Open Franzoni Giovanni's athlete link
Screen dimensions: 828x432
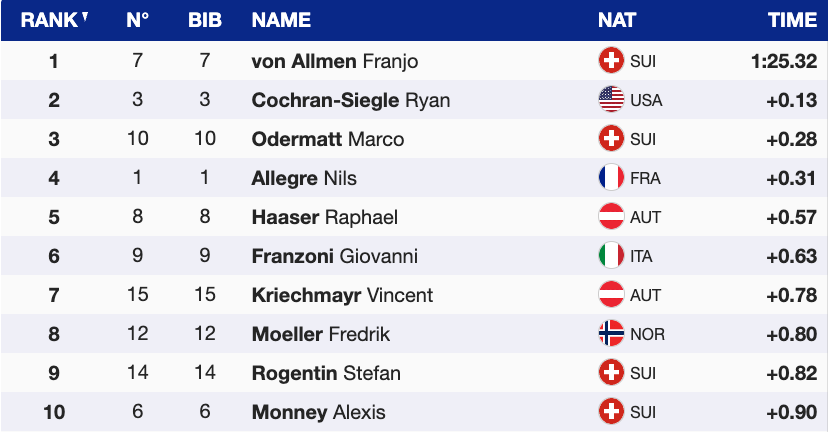(334, 256)
